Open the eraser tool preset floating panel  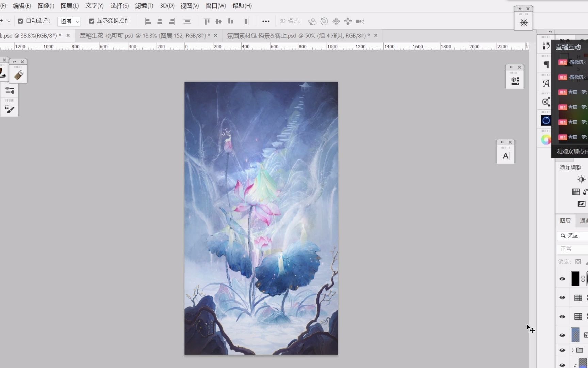point(19,75)
